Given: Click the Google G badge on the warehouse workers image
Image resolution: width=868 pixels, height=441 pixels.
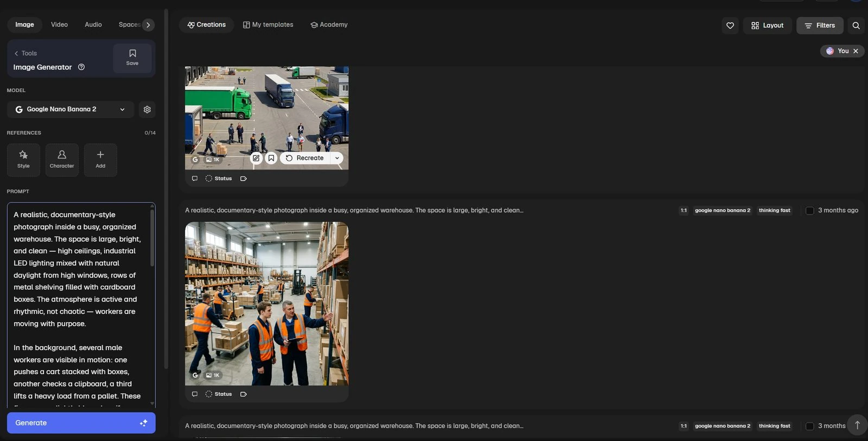Looking at the screenshot, I should (x=195, y=375).
